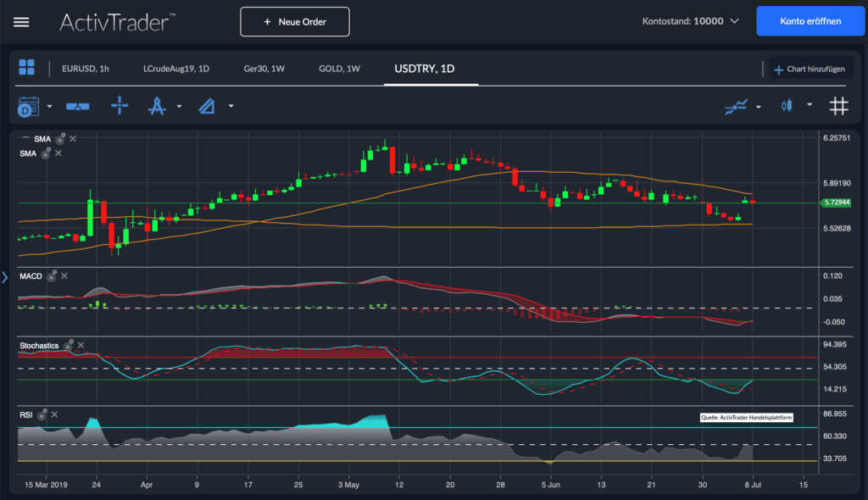Expand the trend line tool dropdown arrow

point(231,106)
